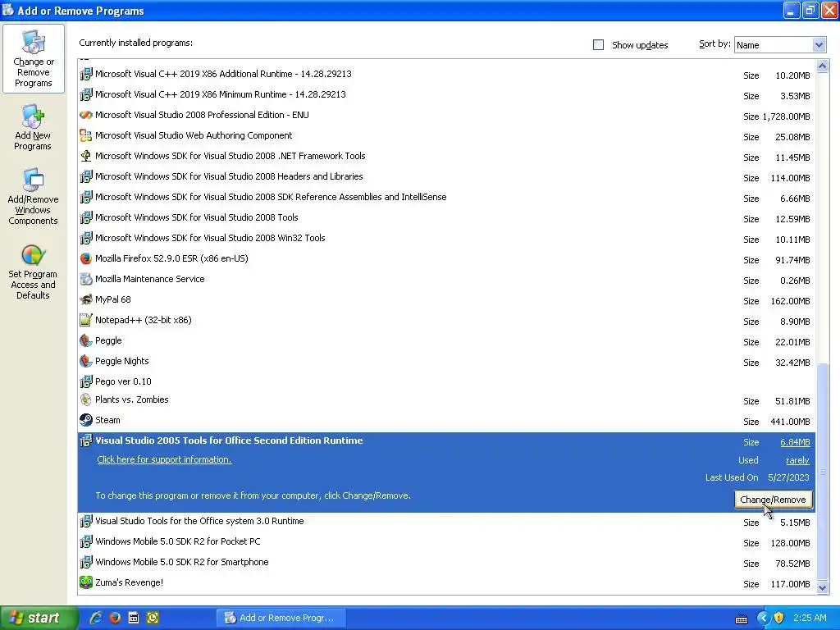Select Plants vs. Zombies entry text
This screenshot has width=840, height=630.
click(x=132, y=399)
